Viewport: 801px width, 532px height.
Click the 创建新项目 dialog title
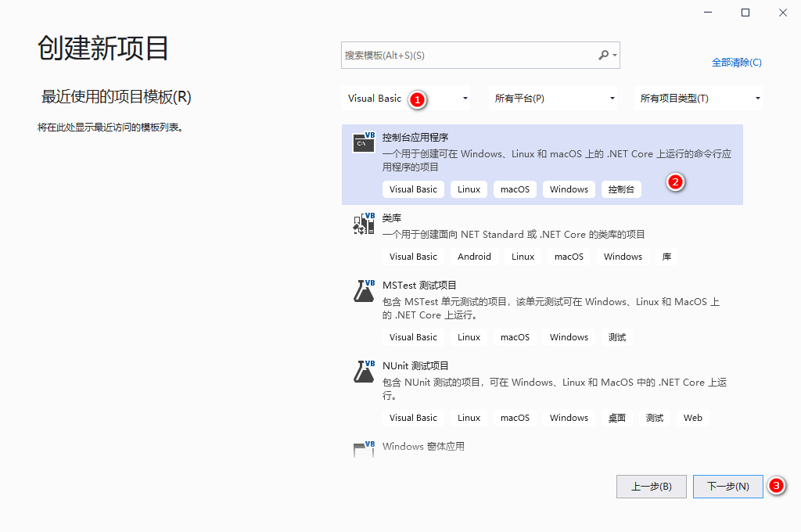tap(102, 49)
